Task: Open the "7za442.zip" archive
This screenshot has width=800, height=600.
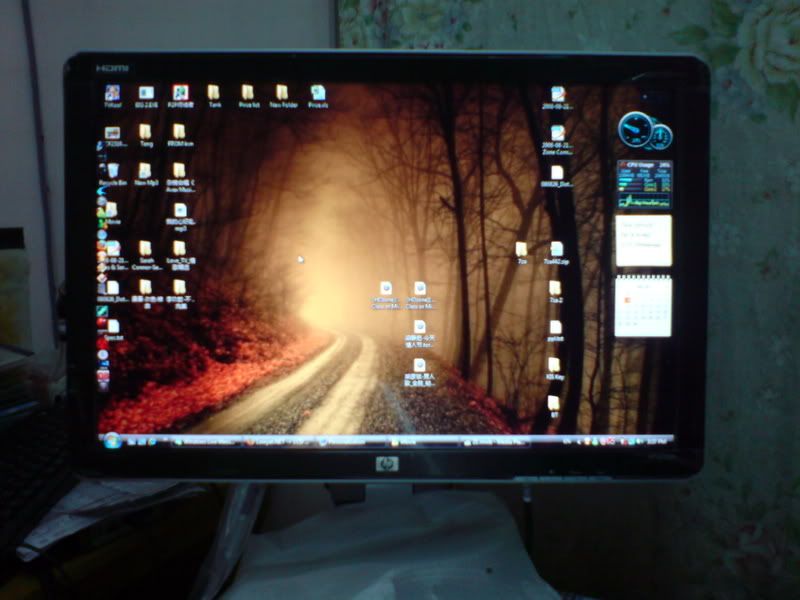Action: tap(557, 248)
